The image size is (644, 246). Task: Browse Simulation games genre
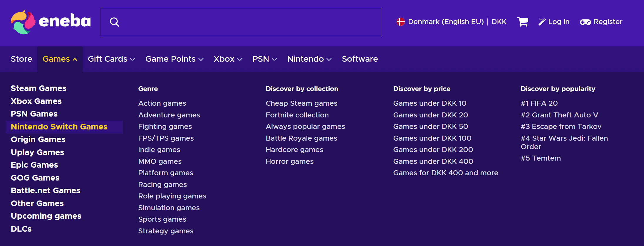click(x=169, y=208)
